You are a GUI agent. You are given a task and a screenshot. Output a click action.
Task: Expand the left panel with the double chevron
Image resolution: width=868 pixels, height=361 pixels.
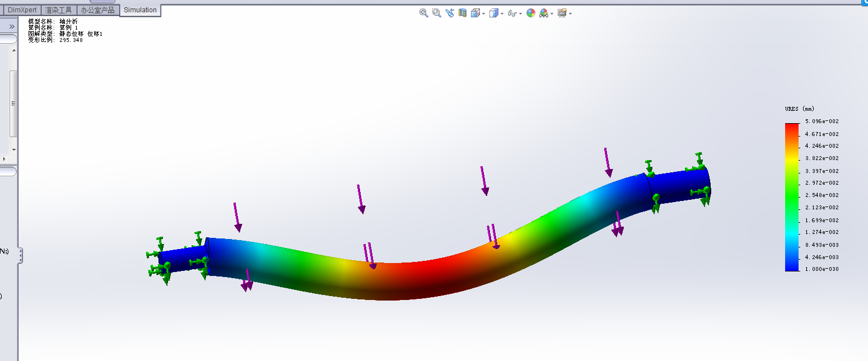pos(12,26)
